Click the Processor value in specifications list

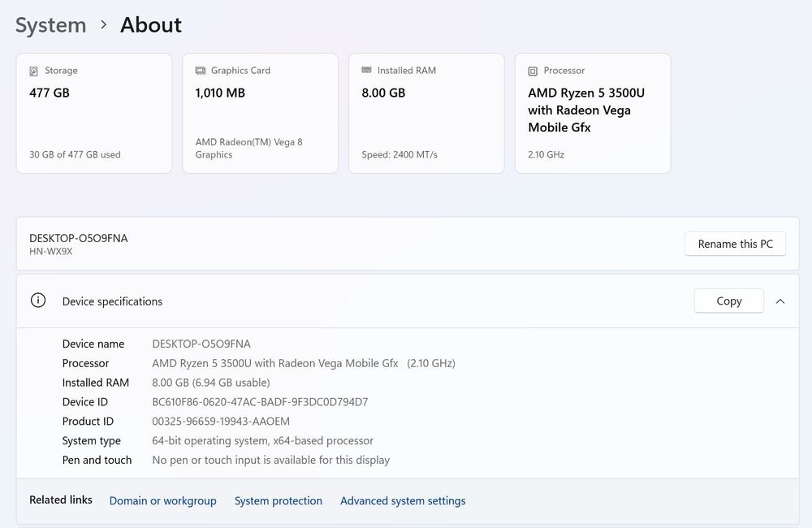coord(304,363)
